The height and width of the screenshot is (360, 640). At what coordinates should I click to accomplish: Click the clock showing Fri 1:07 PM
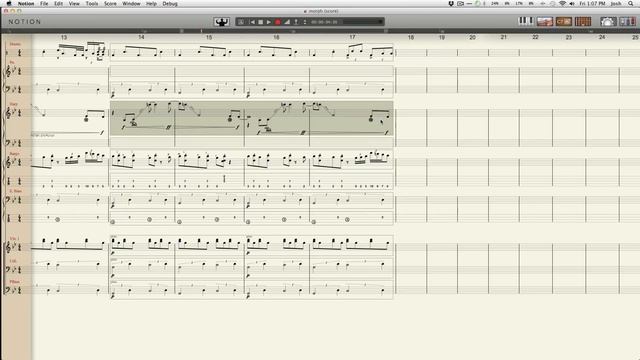592,4
